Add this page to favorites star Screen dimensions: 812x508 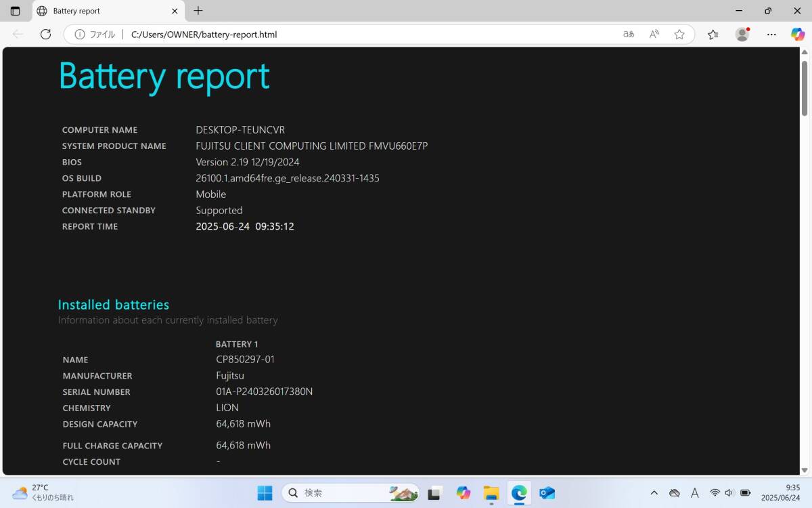point(679,35)
